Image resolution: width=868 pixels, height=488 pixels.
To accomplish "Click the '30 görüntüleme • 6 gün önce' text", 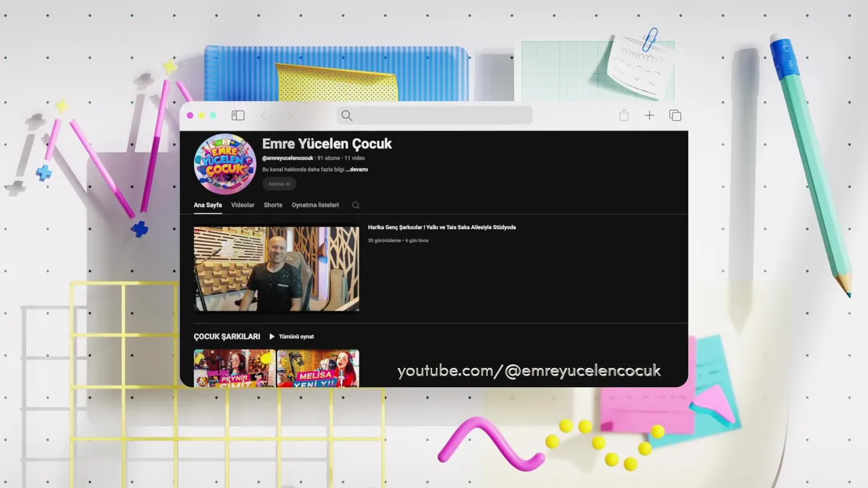I will (398, 241).
